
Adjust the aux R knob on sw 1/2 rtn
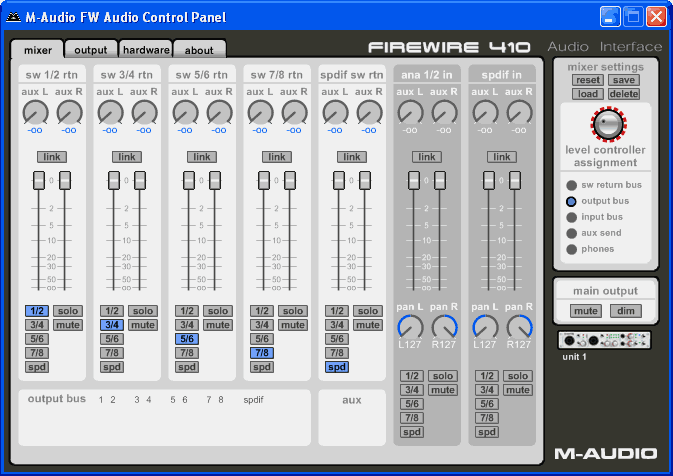pos(70,112)
